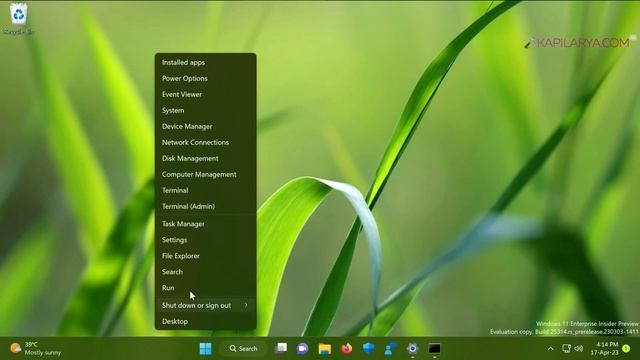
Task: Launch Firefox from the taskbar
Action: pyautogui.click(x=347, y=349)
